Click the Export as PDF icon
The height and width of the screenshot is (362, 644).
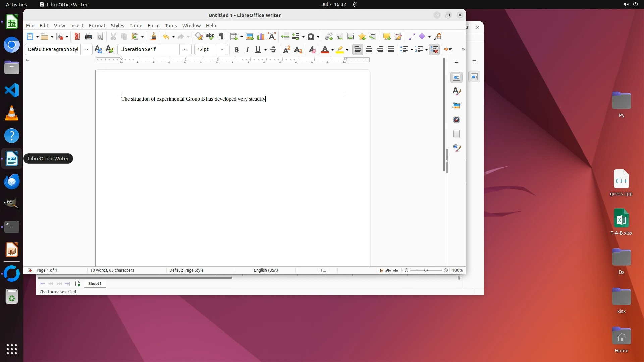[77, 37]
